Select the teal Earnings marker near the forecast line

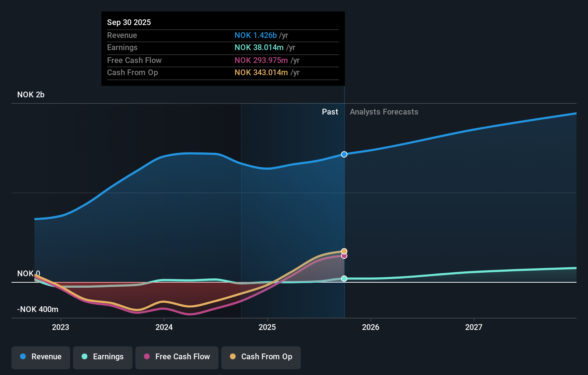click(344, 278)
